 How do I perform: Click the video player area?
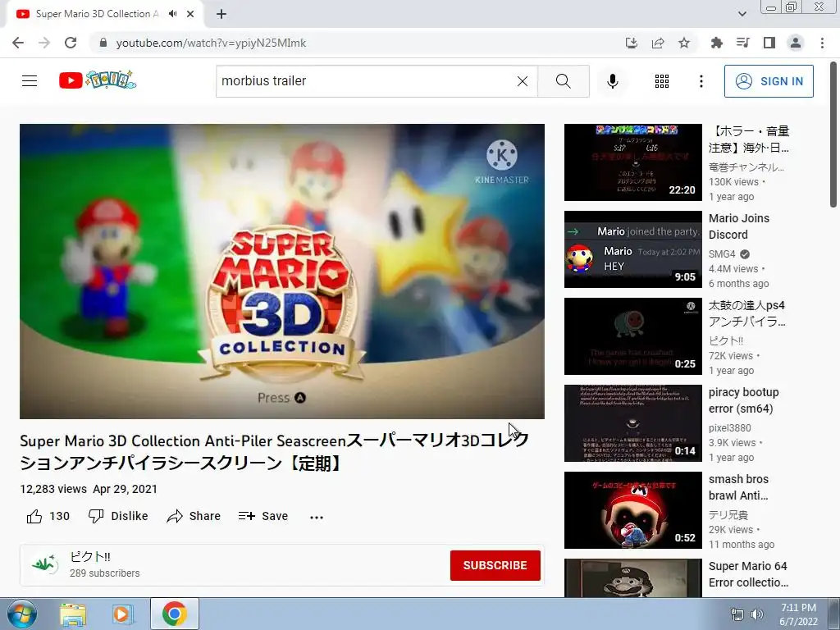(x=282, y=271)
